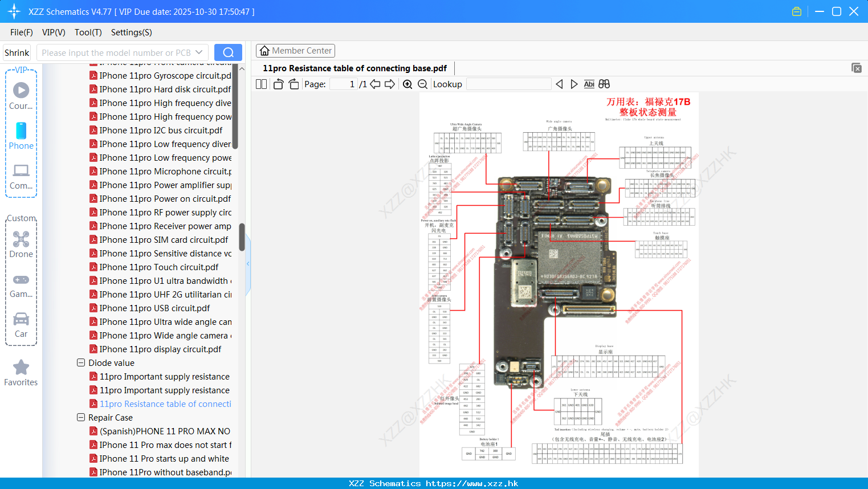This screenshot has width=868, height=489.
Task: Go to previous page arrow
Action: (x=375, y=84)
